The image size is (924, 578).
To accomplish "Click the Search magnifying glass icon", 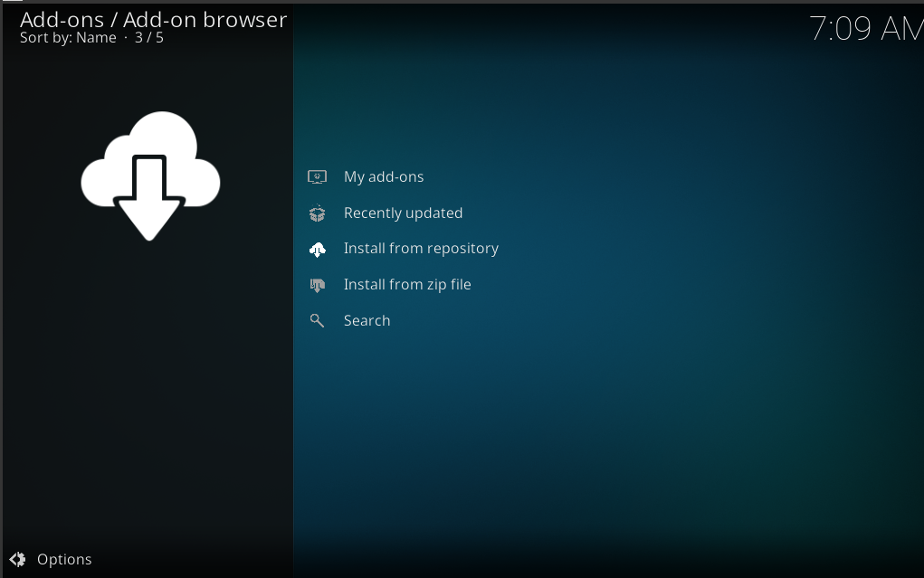I will pos(317,320).
